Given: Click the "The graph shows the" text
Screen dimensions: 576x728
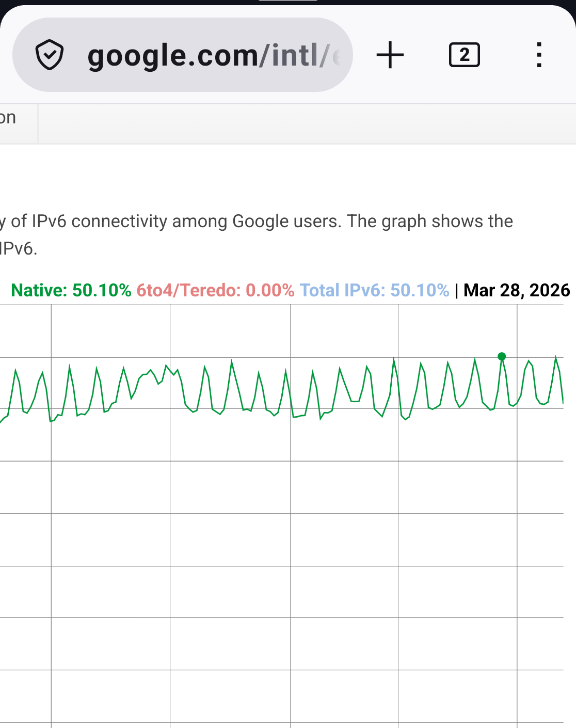Looking at the screenshot, I should [430, 221].
